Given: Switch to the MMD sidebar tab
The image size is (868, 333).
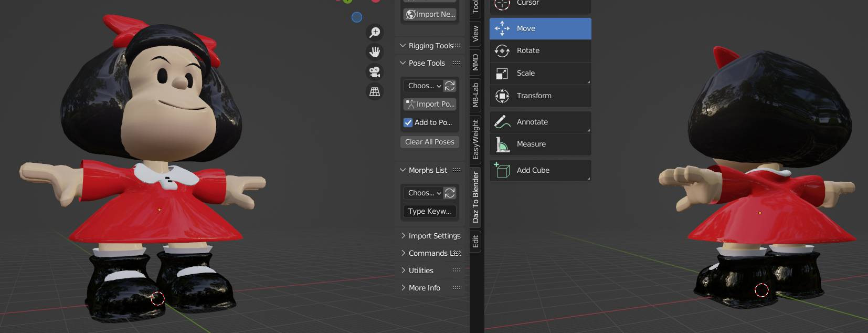Looking at the screenshot, I should click(x=475, y=62).
